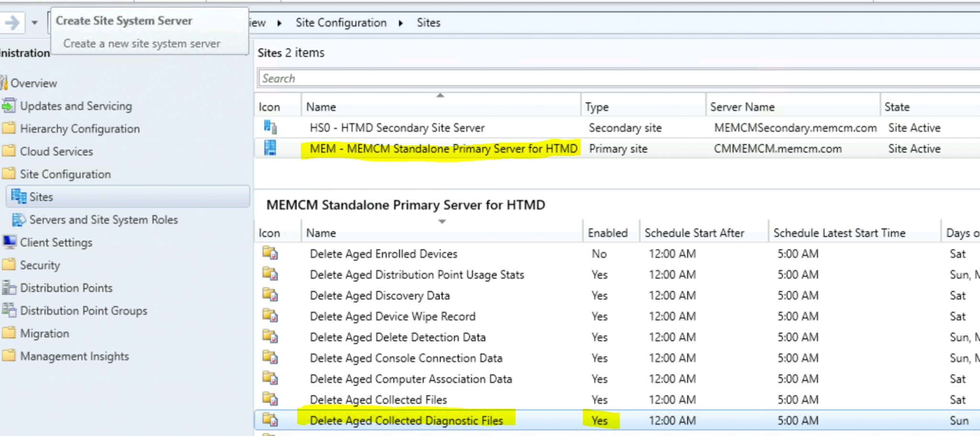Sort sites by Server Name column
This screenshot has height=436, width=980.
point(793,106)
